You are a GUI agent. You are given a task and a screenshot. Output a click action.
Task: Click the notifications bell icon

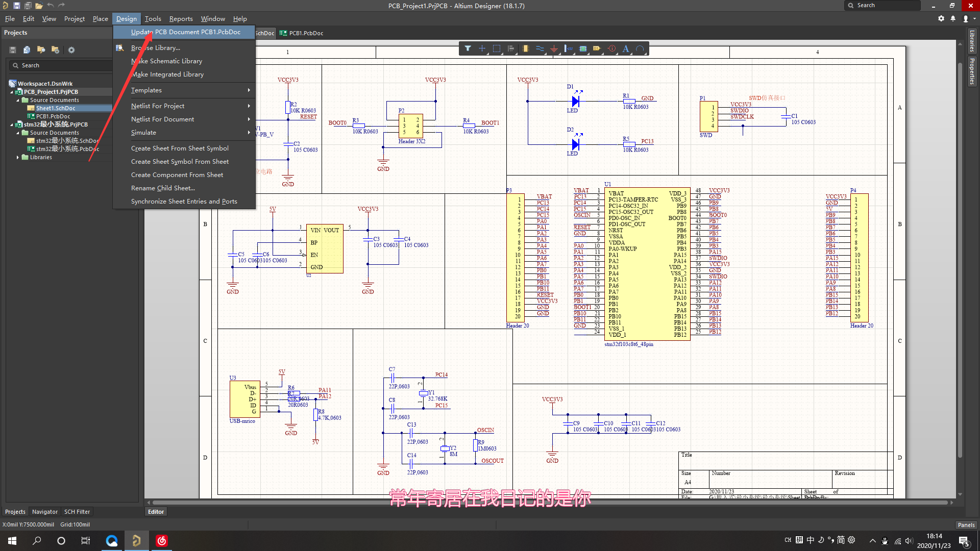(953, 18)
